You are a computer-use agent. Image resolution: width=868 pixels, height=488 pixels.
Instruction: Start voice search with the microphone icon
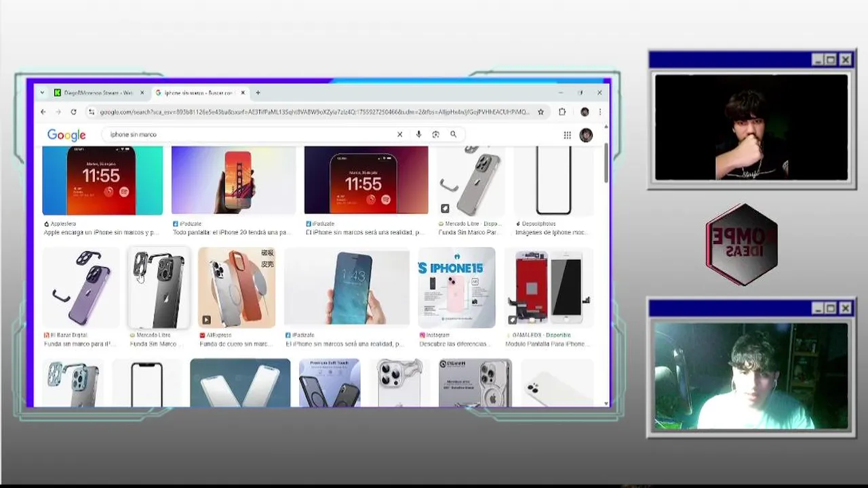(x=418, y=134)
